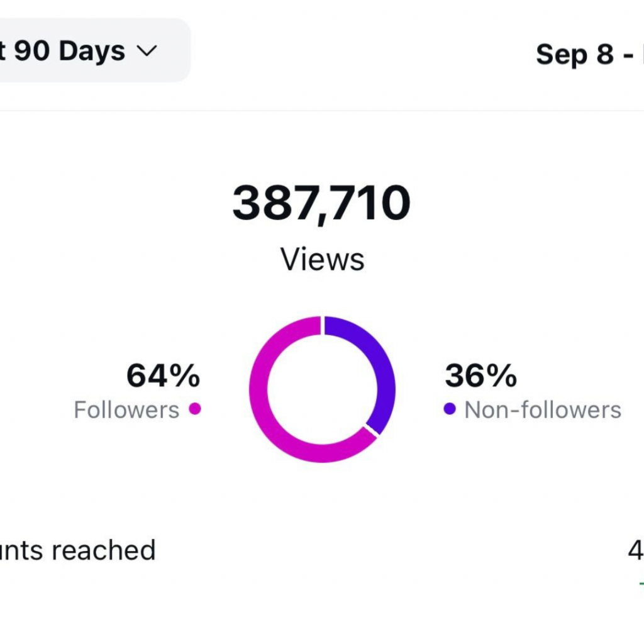Click the purple Non-followers legend dot

coord(450,409)
